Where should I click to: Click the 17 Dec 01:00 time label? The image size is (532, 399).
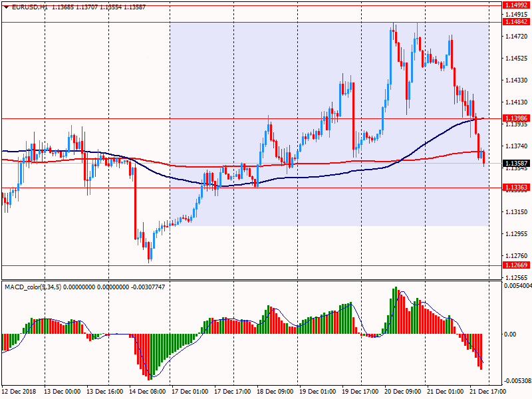tap(190, 392)
